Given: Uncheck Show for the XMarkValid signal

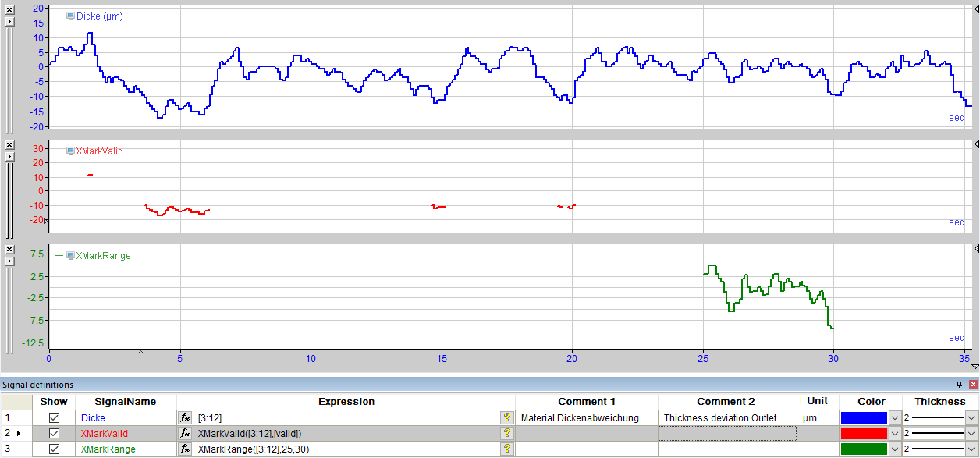Looking at the screenshot, I should 55,433.
